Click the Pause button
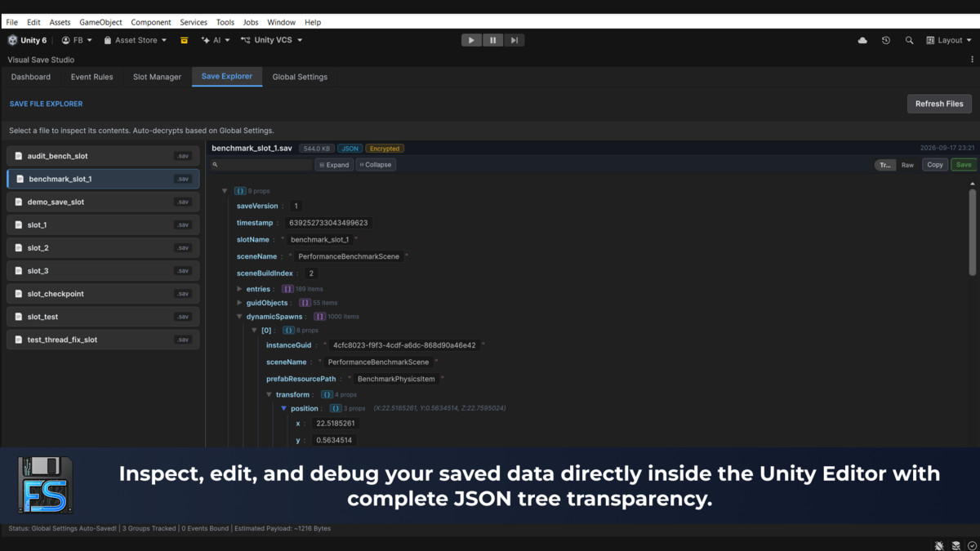 tap(492, 40)
